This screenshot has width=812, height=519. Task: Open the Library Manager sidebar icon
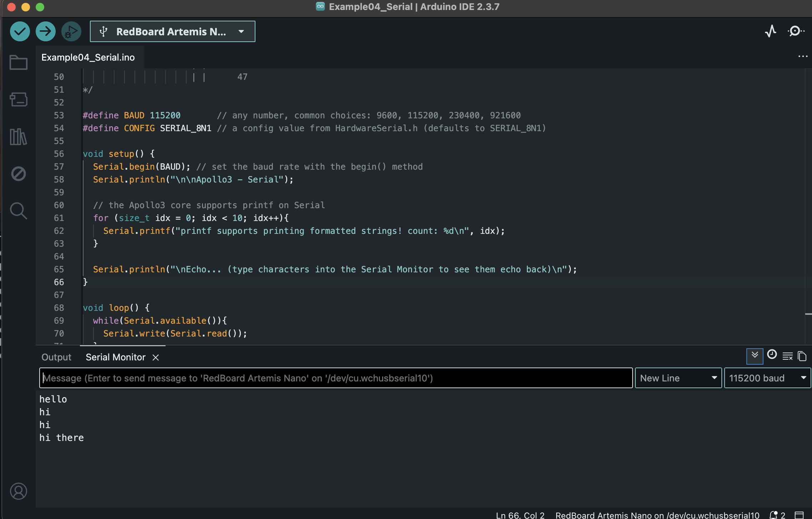click(19, 137)
